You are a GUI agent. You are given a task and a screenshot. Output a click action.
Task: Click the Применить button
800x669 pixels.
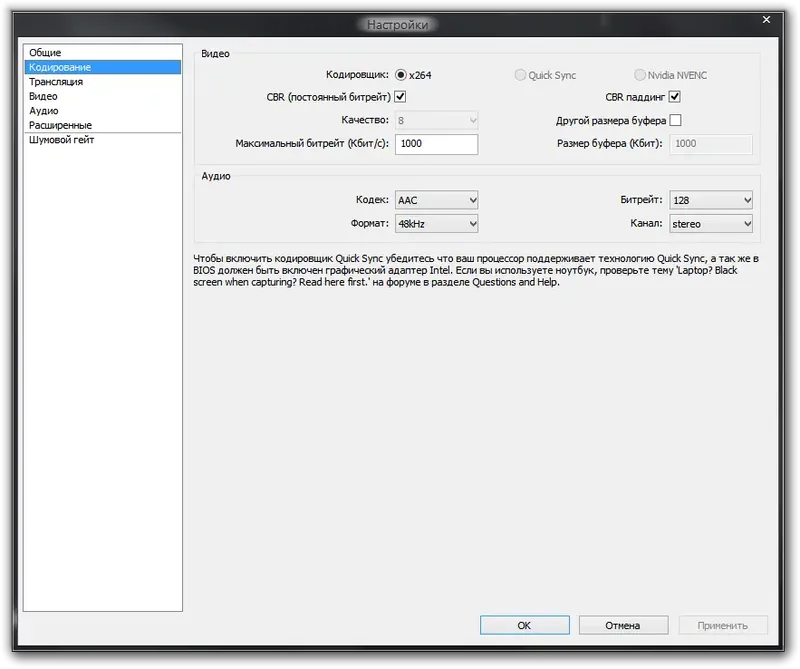[722, 625]
